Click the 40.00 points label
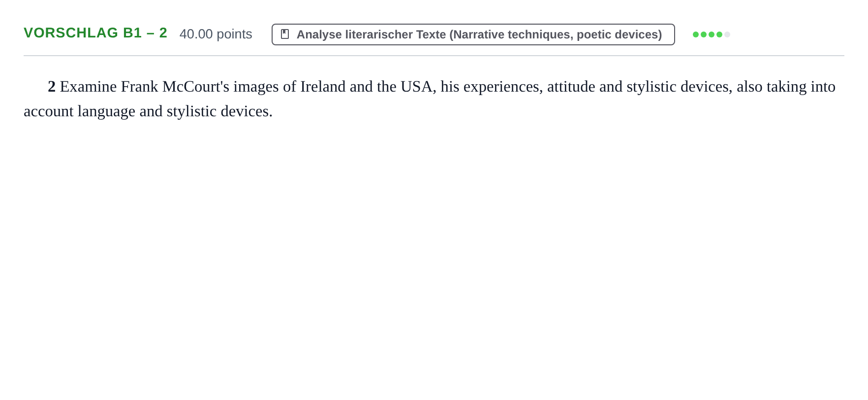The width and height of the screenshot is (868, 400). pyautogui.click(x=216, y=34)
